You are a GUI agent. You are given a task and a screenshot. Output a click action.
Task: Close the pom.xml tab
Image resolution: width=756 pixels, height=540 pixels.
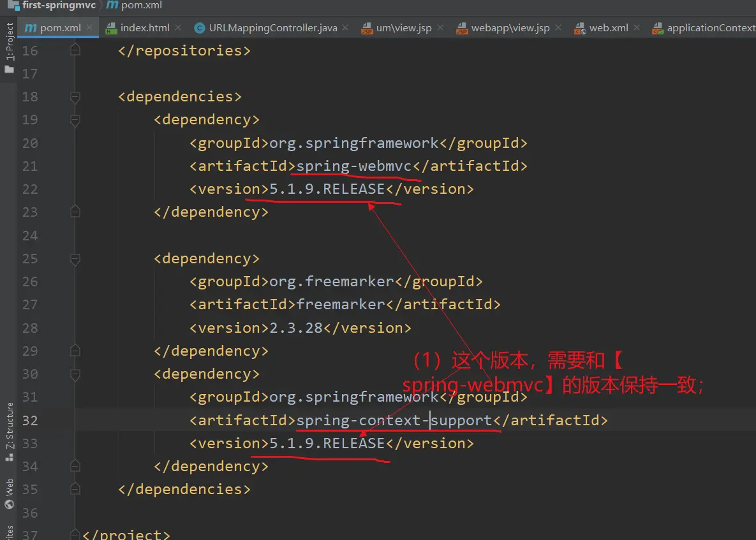coord(90,28)
